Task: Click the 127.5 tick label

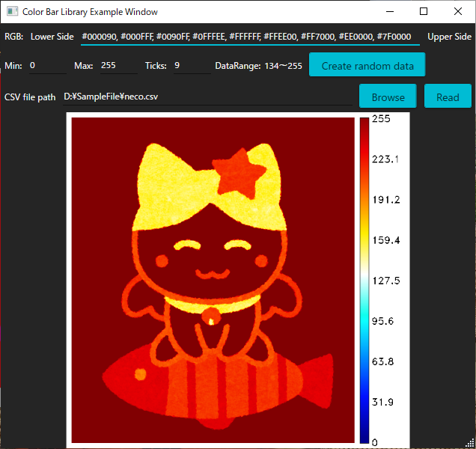Action: 386,281
